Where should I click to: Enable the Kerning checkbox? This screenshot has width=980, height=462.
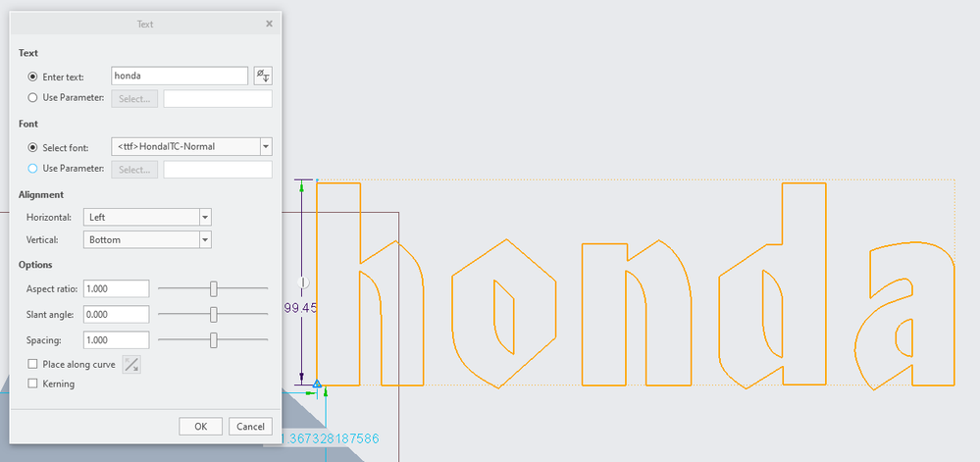pos(32,384)
